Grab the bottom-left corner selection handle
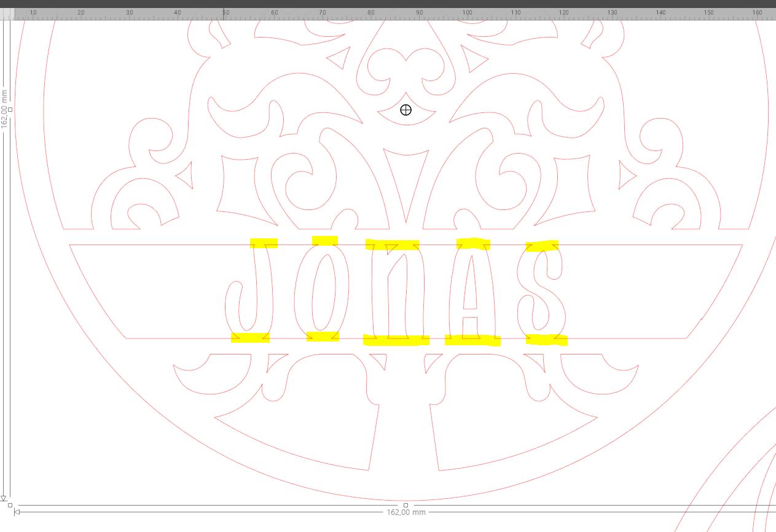The width and height of the screenshot is (776, 532). [10, 505]
